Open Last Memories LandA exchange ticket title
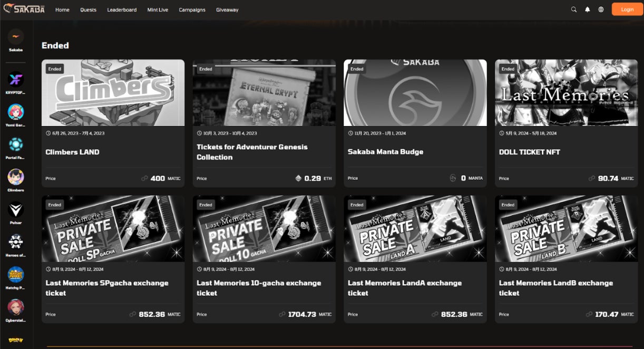This screenshot has height=349, width=644. pos(405,288)
